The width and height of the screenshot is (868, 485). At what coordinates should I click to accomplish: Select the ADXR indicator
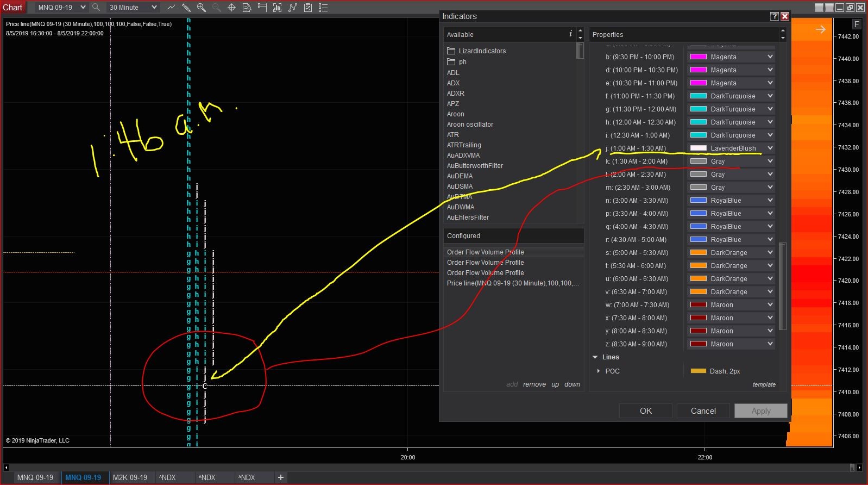click(456, 94)
